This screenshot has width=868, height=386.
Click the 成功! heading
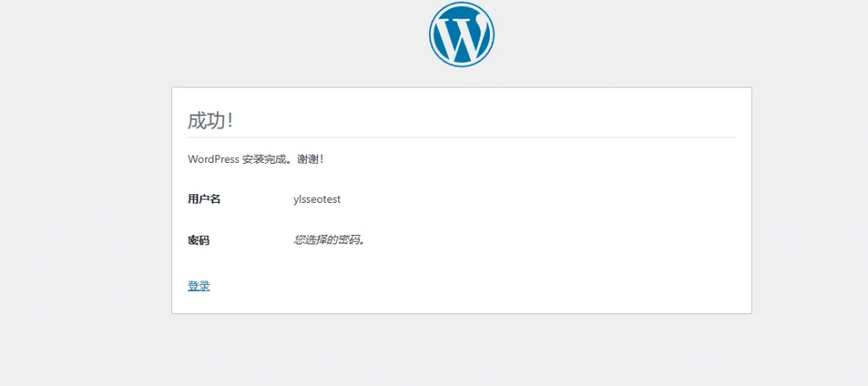click(x=210, y=120)
